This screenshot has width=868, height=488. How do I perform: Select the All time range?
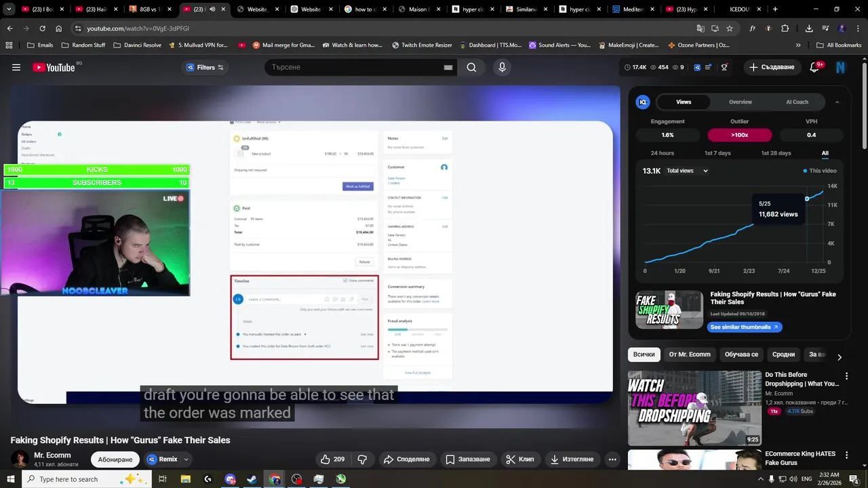tap(825, 153)
